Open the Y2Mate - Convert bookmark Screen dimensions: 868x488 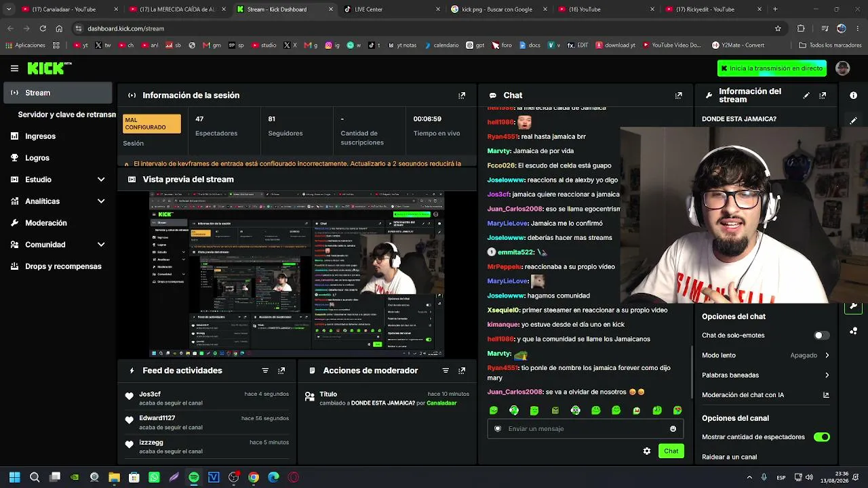[x=738, y=45]
